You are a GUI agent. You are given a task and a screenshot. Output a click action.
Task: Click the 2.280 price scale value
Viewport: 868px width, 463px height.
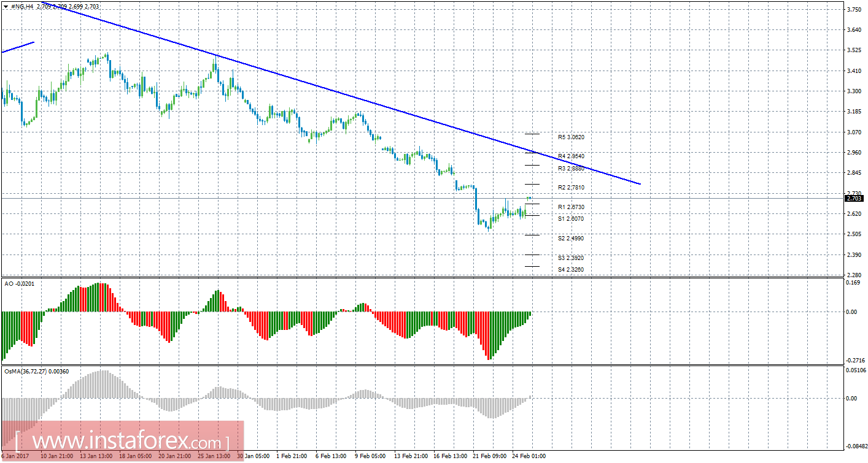coord(854,275)
